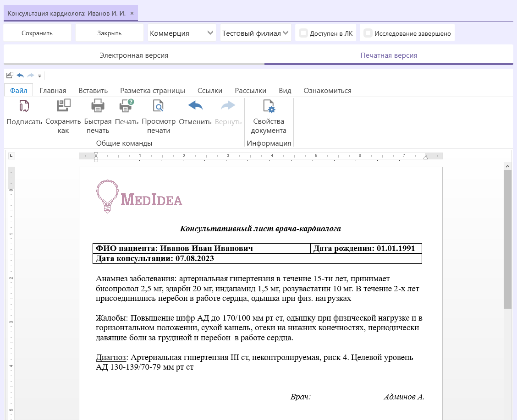Open the Разметка страницы ribbon tab

(x=152, y=91)
